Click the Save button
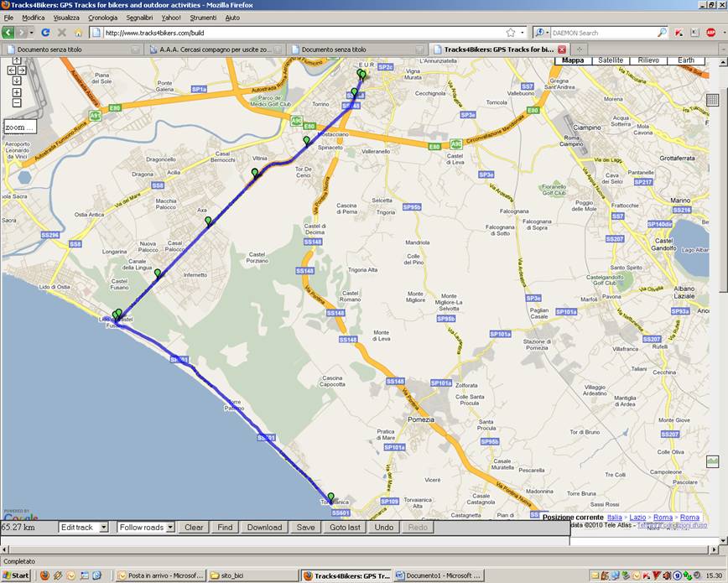Screen dimensions: 728x583 click(x=305, y=528)
